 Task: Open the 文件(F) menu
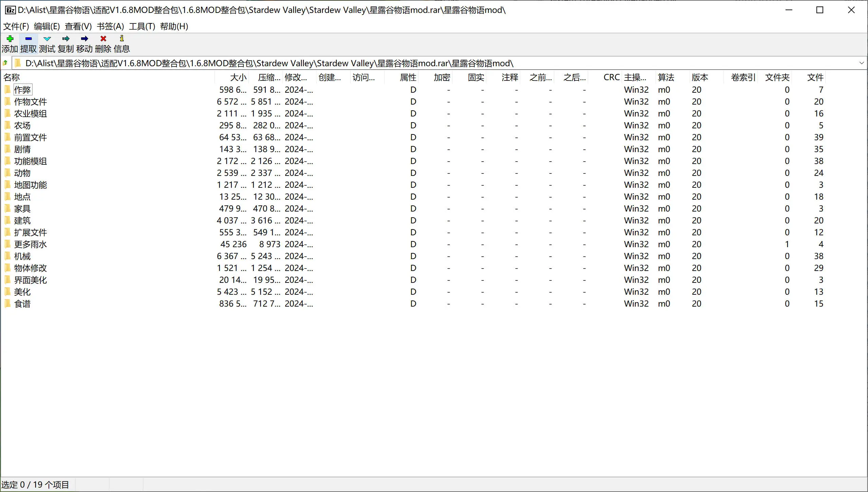pos(16,26)
